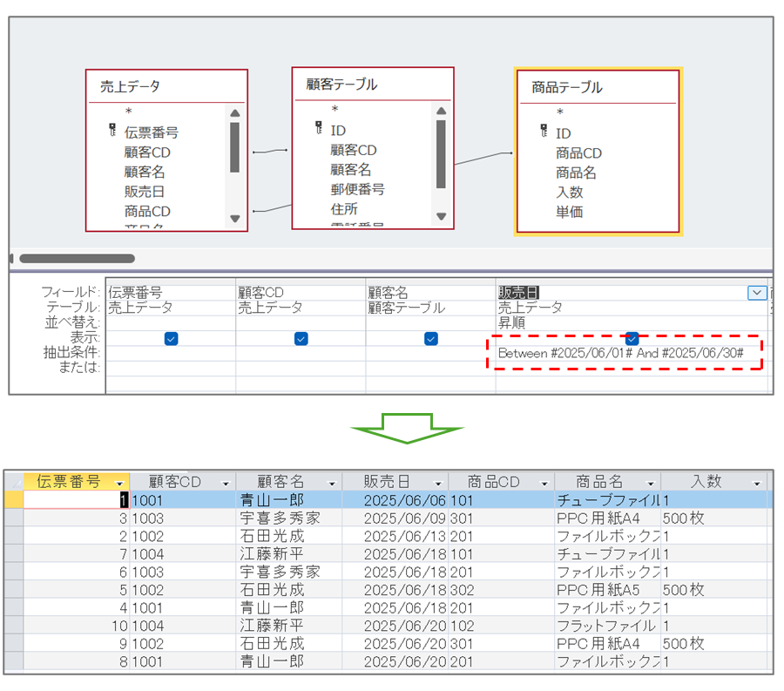Open the 顧客名 column header filter arrow
784x691 pixels.
tap(331, 483)
